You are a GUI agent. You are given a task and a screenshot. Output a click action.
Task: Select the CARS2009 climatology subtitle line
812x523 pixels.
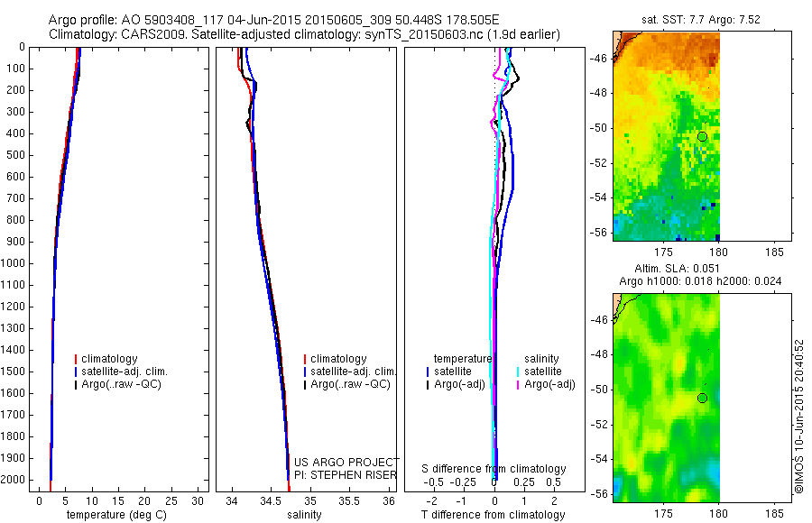pyautogui.click(x=305, y=34)
